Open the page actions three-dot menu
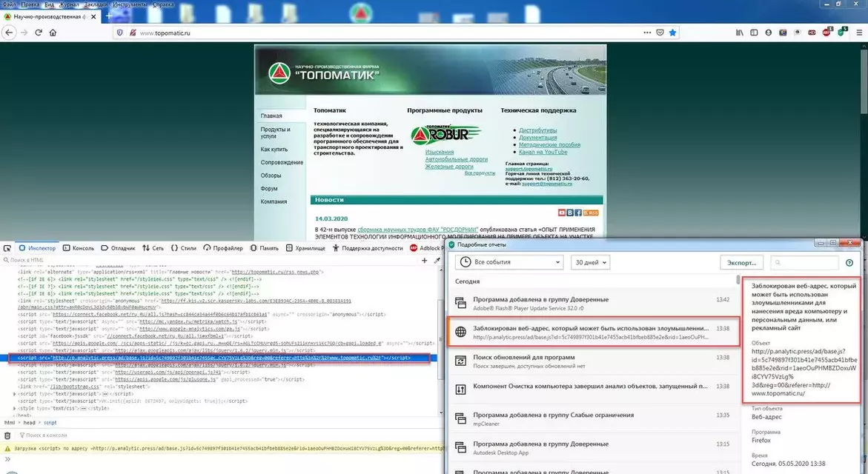The width and height of the screenshot is (868, 474). pyautogui.click(x=647, y=33)
